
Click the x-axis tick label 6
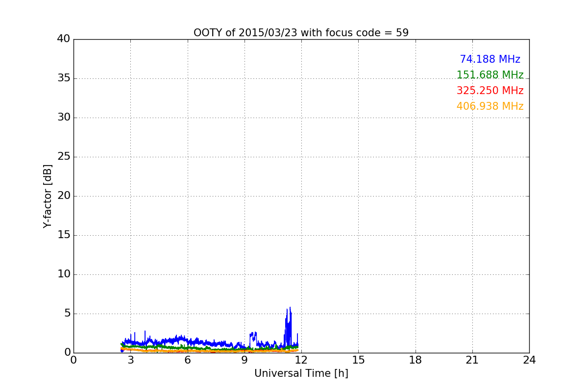pyautogui.click(x=187, y=360)
